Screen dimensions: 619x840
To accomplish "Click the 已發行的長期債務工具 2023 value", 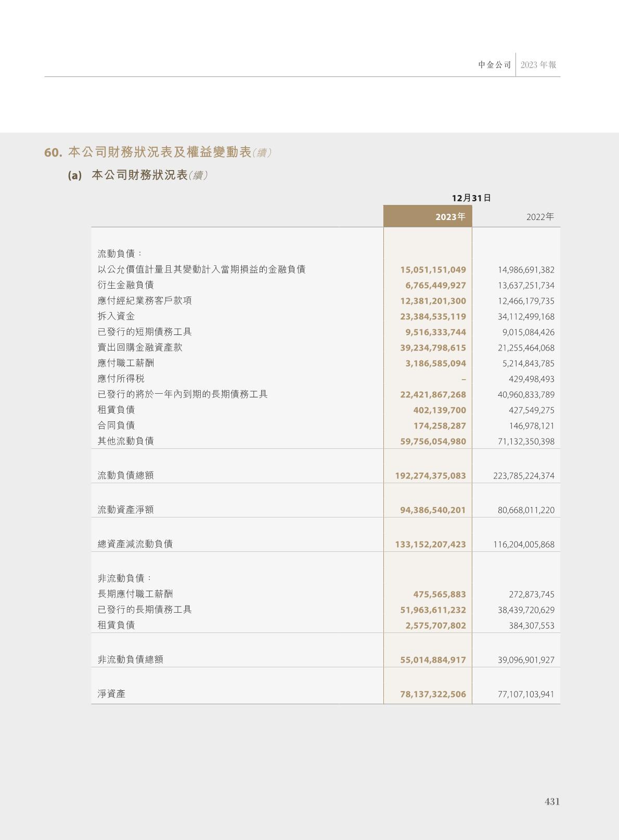I will (433, 610).
